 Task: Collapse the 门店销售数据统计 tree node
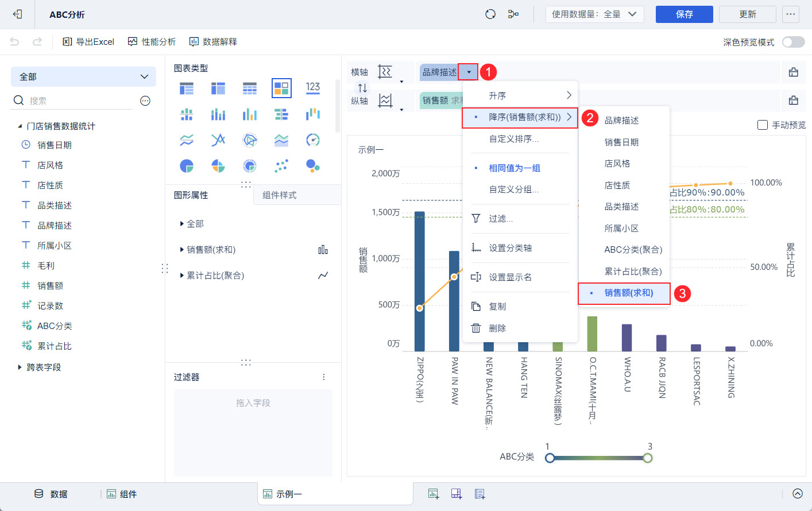20,126
